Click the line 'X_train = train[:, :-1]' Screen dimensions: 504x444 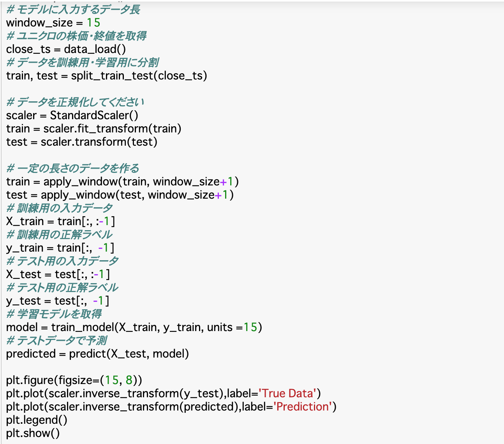pos(61,221)
